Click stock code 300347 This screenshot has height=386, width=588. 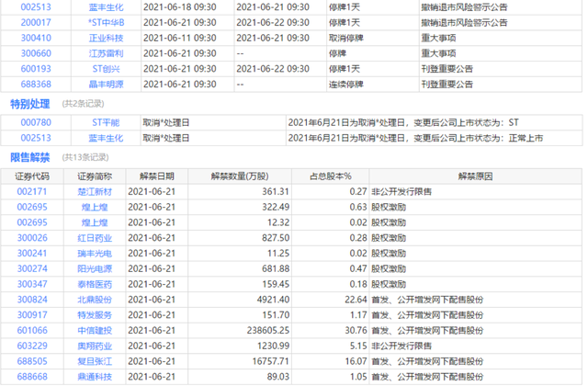[x=32, y=284]
